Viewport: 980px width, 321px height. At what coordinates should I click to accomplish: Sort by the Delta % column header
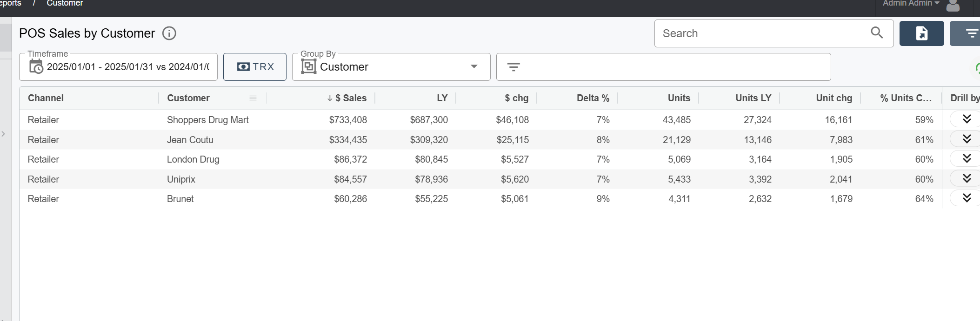coord(593,98)
